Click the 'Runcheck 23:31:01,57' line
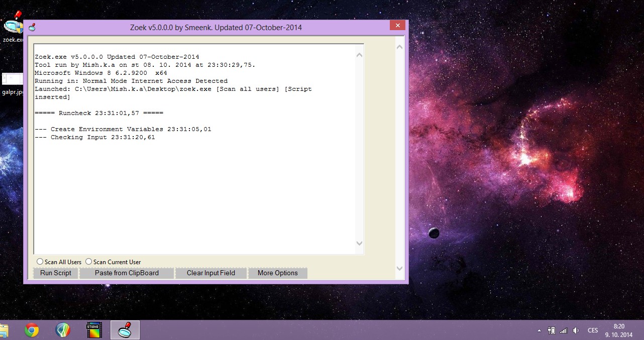 99,113
